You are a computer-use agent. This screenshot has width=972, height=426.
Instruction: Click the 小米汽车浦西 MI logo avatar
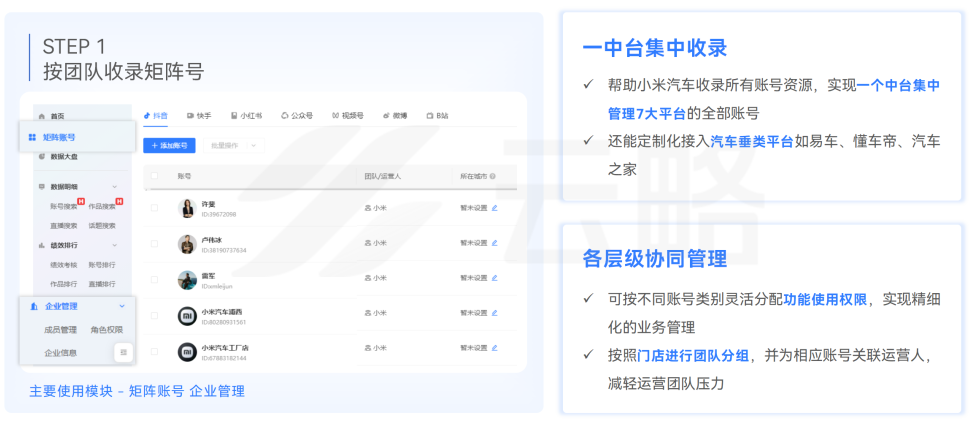point(187,316)
